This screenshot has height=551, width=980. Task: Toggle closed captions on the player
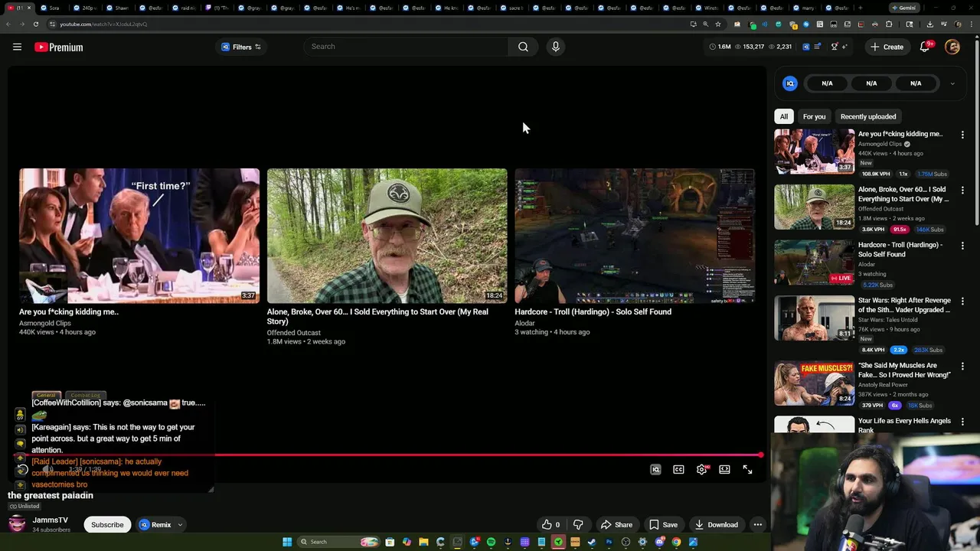point(678,470)
